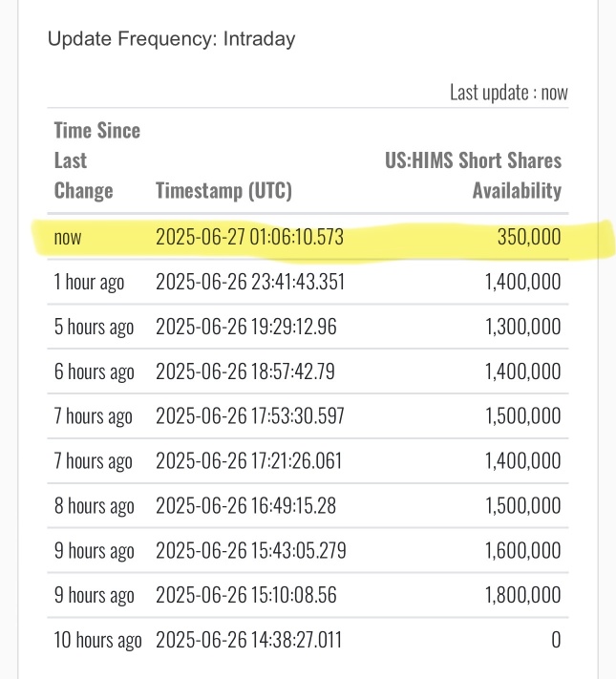The height and width of the screenshot is (679, 616).
Task: Click the 'Timestamp (UTC)' column header
Action: pyautogui.click(x=224, y=191)
